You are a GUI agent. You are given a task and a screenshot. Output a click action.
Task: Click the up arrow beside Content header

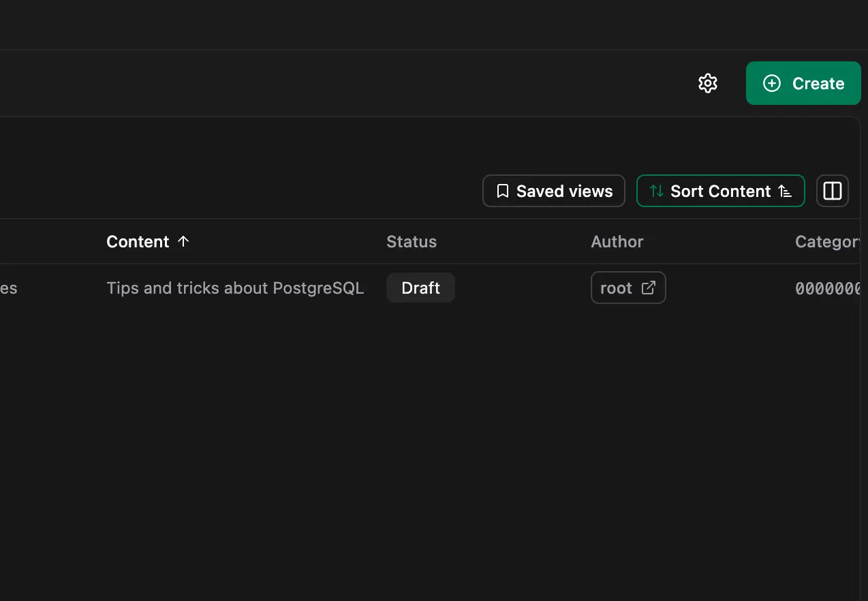click(x=183, y=241)
